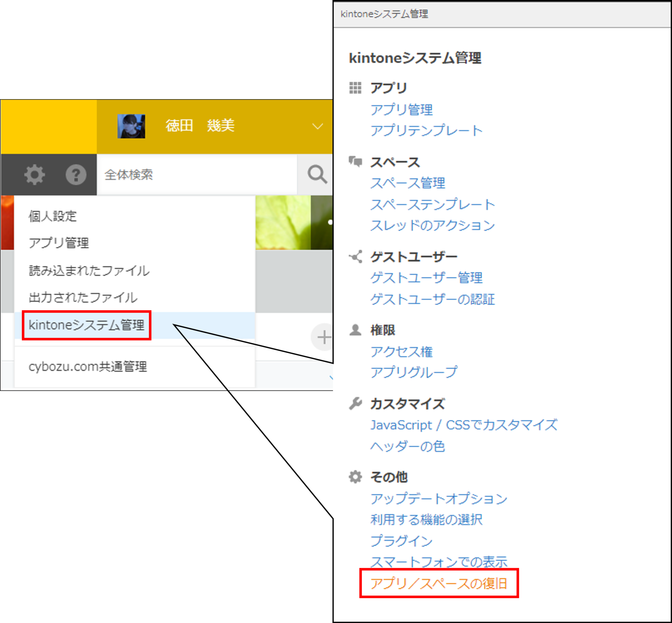This screenshot has width=672, height=623.
Task: Open スマートフォンでの表示 link
Action: click(439, 562)
